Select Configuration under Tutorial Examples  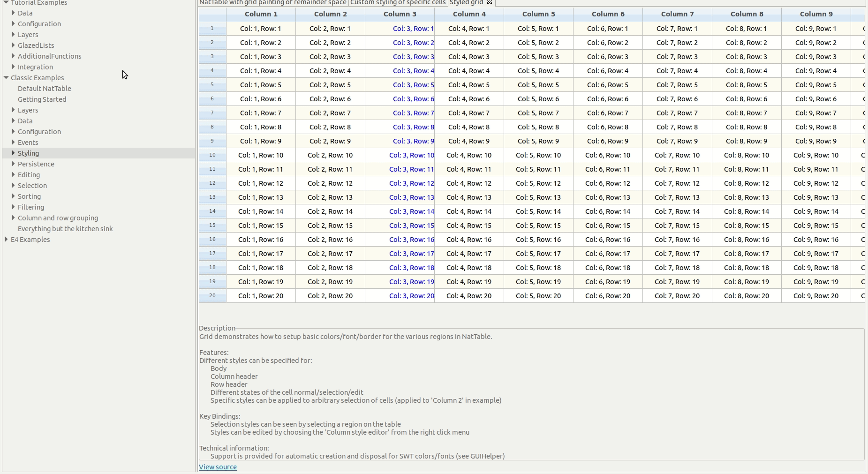[39, 24]
